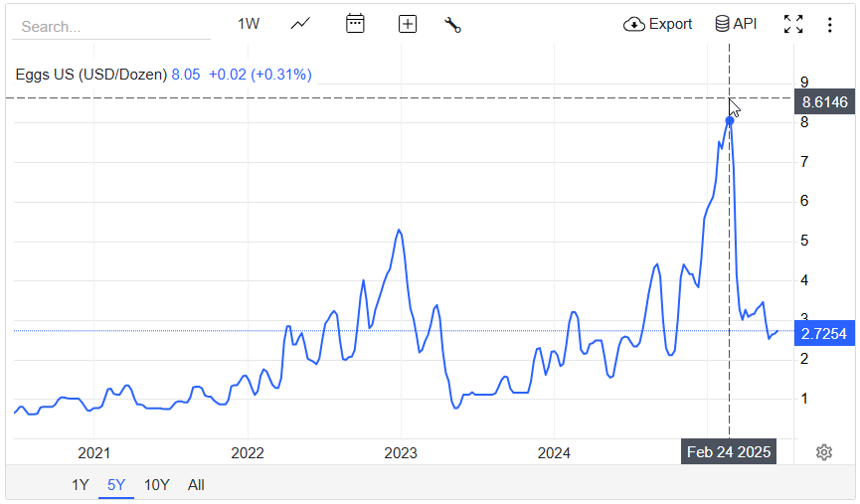
Task: Click the blue data point at peak
Action: [x=730, y=120]
